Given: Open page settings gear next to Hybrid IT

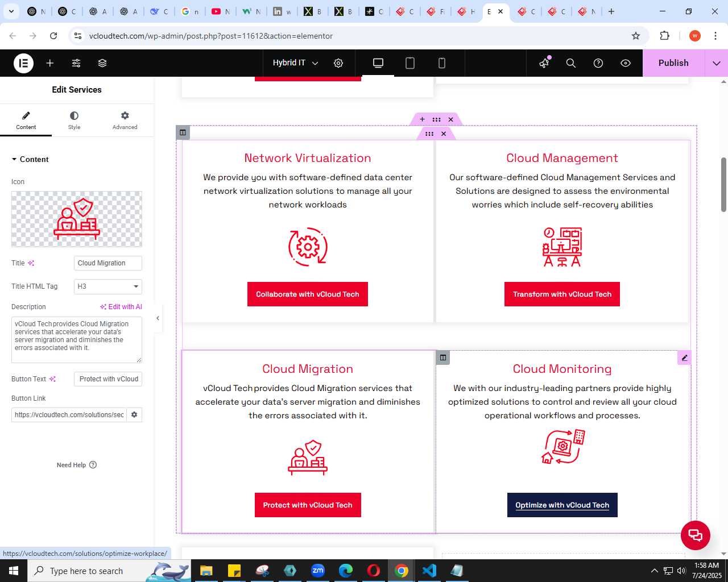Looking at the screenshot, I should pos(338,63).
